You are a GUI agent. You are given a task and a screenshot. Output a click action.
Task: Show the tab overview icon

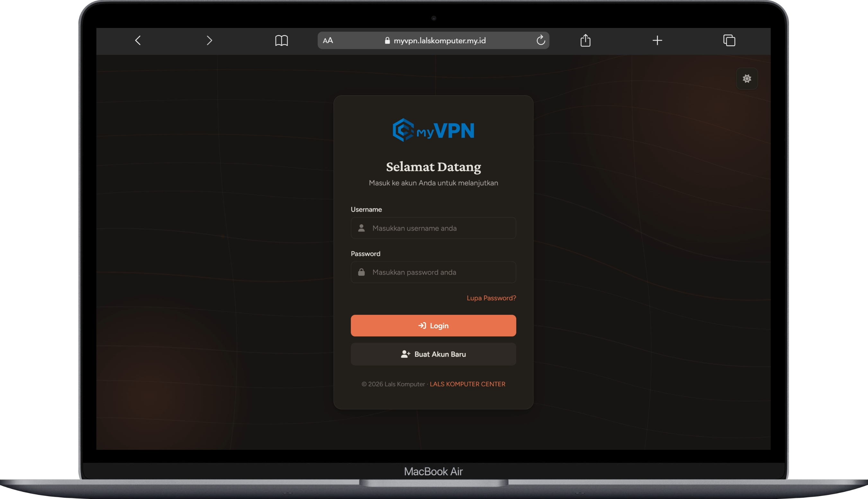click(x=729, y=41)
